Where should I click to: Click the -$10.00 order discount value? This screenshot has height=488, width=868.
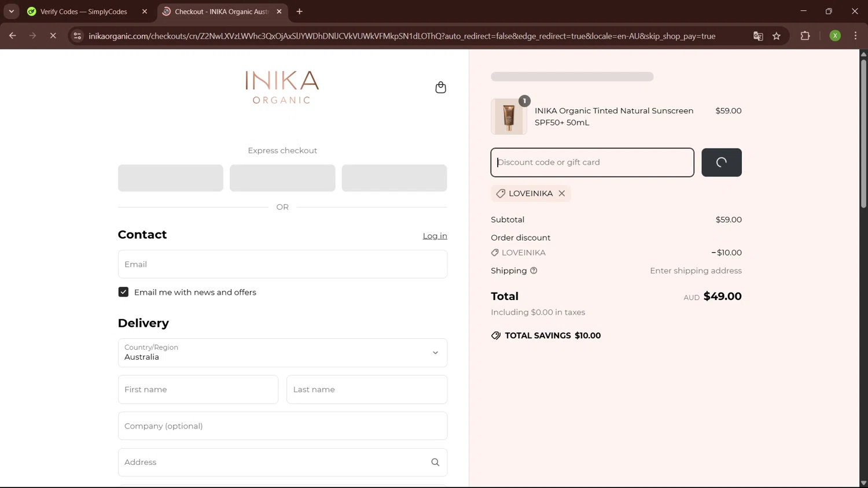click(726, 253)
